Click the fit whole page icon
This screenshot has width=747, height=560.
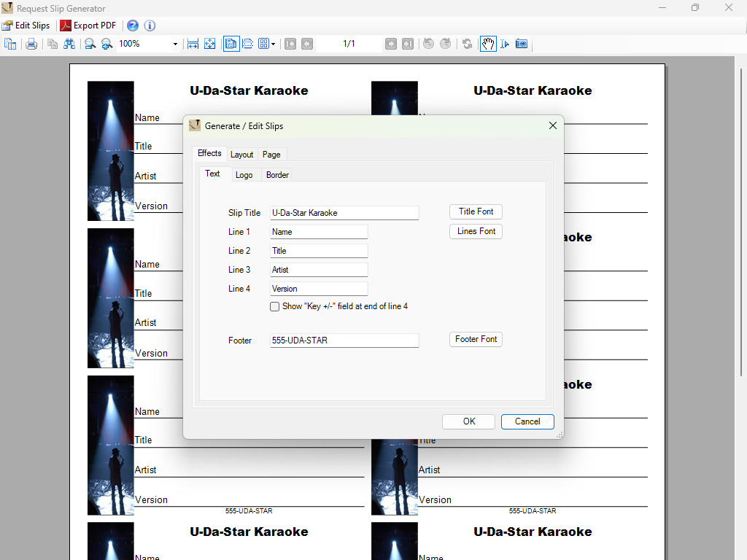pos(209,44)
